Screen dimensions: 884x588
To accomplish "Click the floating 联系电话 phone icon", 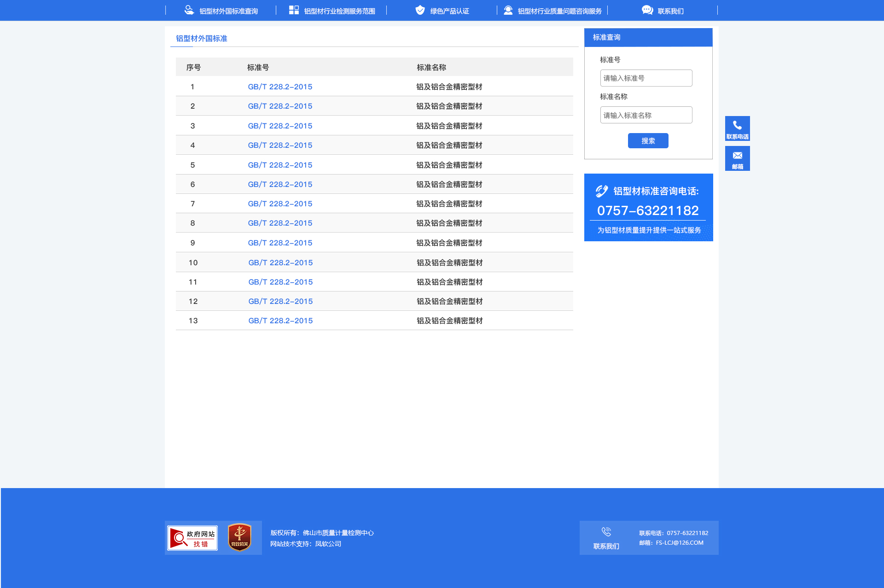I will click(737, 126).
